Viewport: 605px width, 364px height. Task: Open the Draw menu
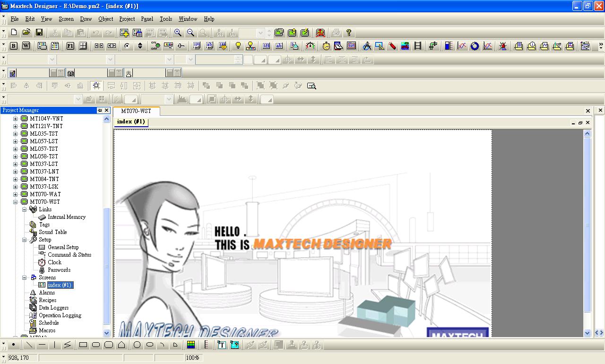86,19
